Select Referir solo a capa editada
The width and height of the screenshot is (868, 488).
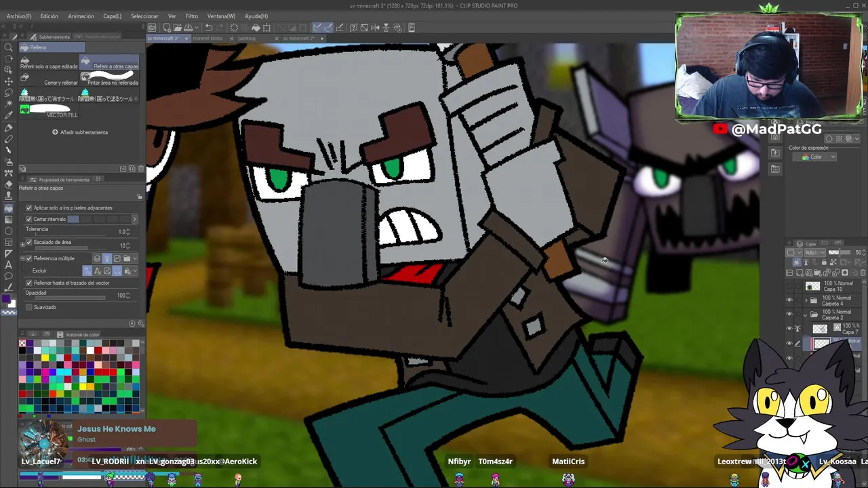(x=49, y=63)
